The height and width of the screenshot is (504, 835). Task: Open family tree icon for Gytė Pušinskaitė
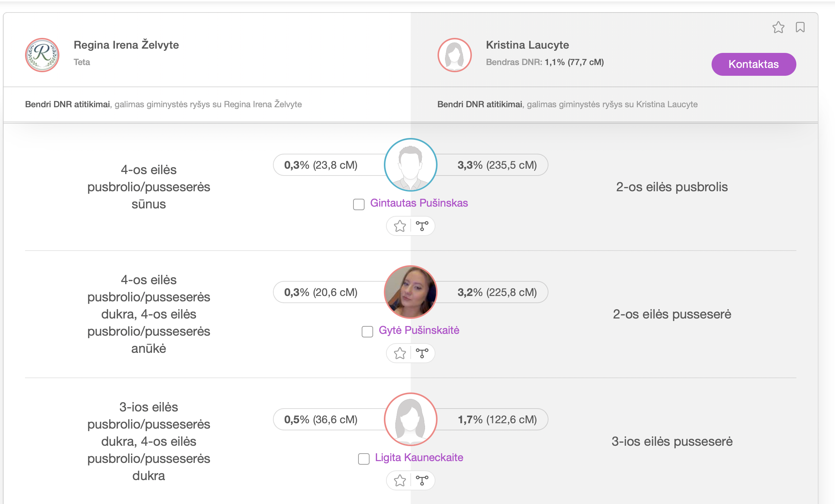(x=422, y=353)
